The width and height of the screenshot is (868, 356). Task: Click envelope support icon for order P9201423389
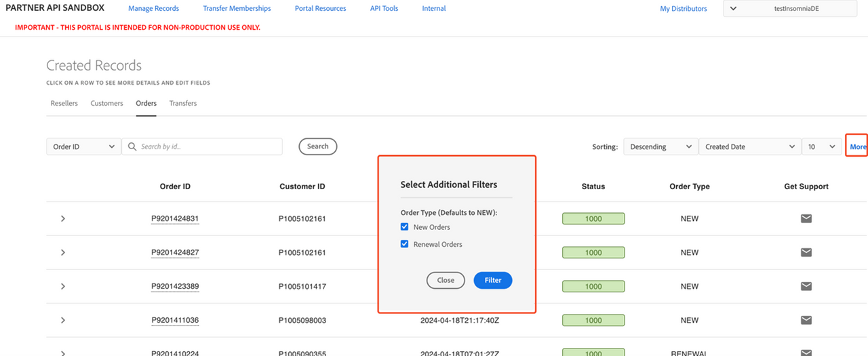point(806,286)
